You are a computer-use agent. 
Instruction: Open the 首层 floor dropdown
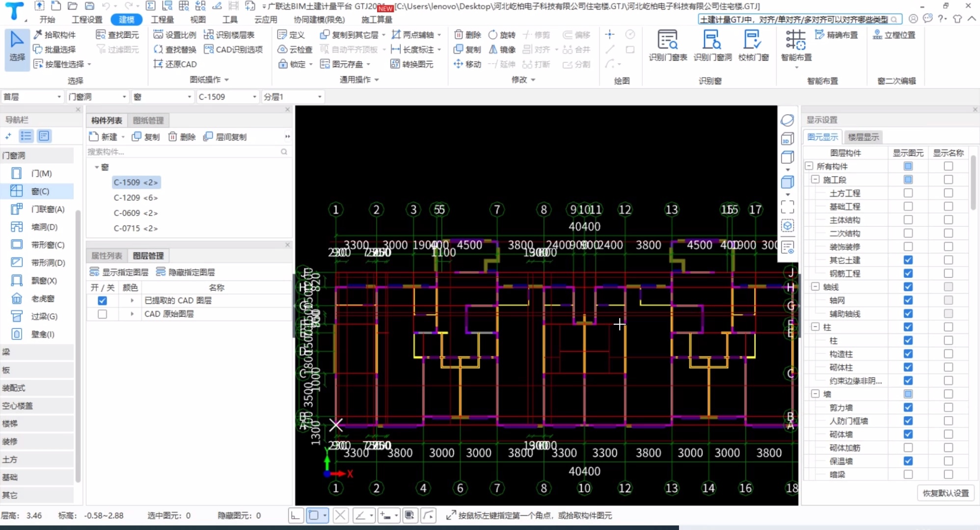[32, 97]
